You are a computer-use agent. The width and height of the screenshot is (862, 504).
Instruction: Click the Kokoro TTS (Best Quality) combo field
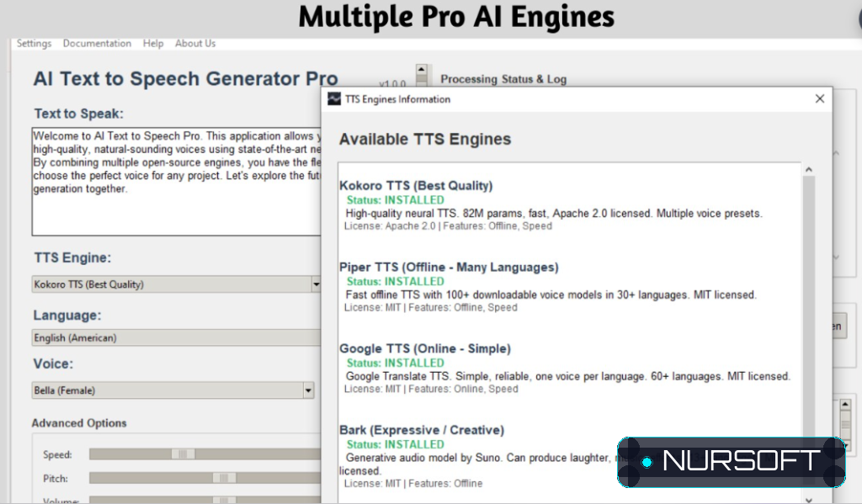point(172,284)
